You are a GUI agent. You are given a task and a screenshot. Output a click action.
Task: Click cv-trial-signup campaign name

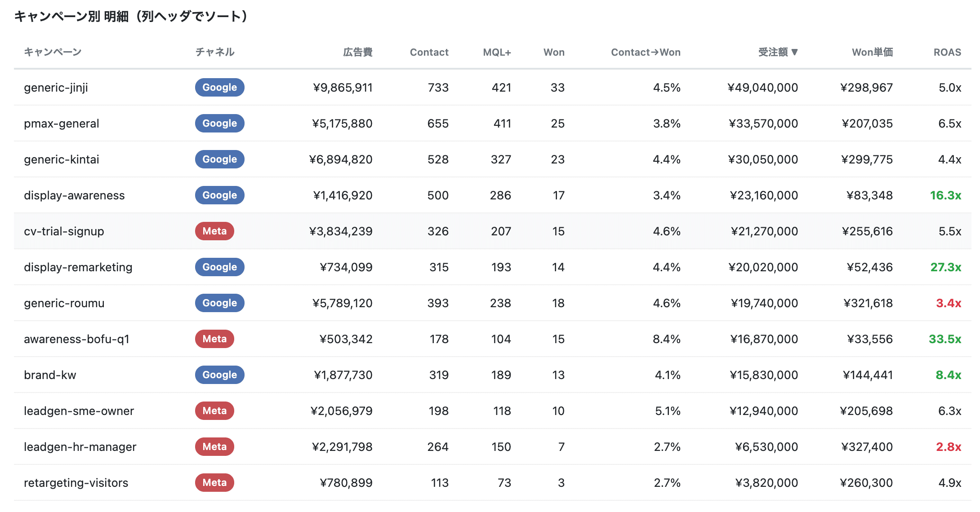point(64,231)
